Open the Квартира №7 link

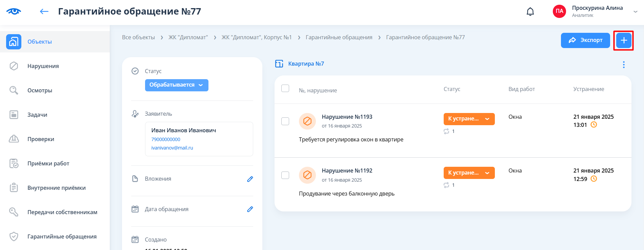click(306, 64)
